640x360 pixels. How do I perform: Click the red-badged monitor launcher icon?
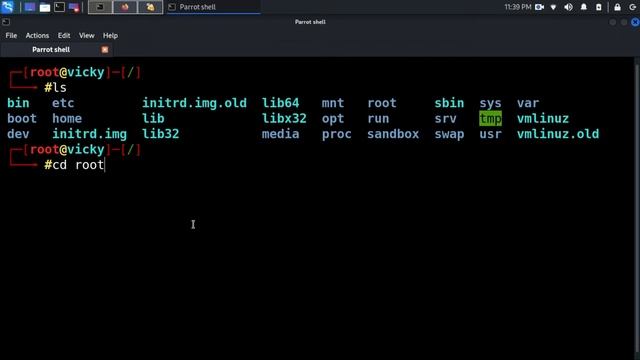click(74, 7)
